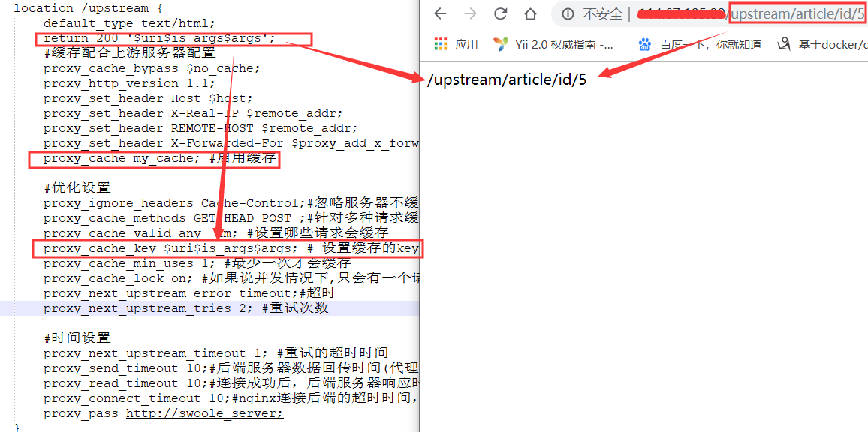Click the proxy_next_upstream_tries 2 line
The image size is (868, 432).
tap(186, 308)
